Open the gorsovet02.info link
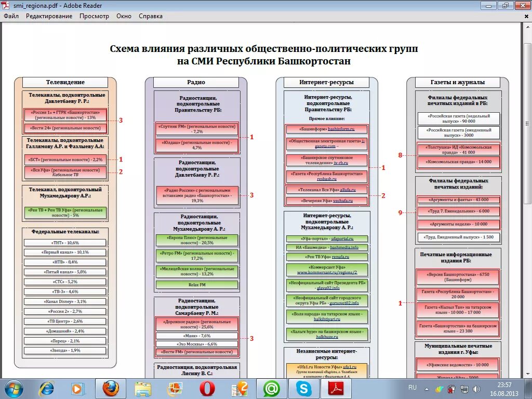Screen dimensions: 532x399 (344, 303)
